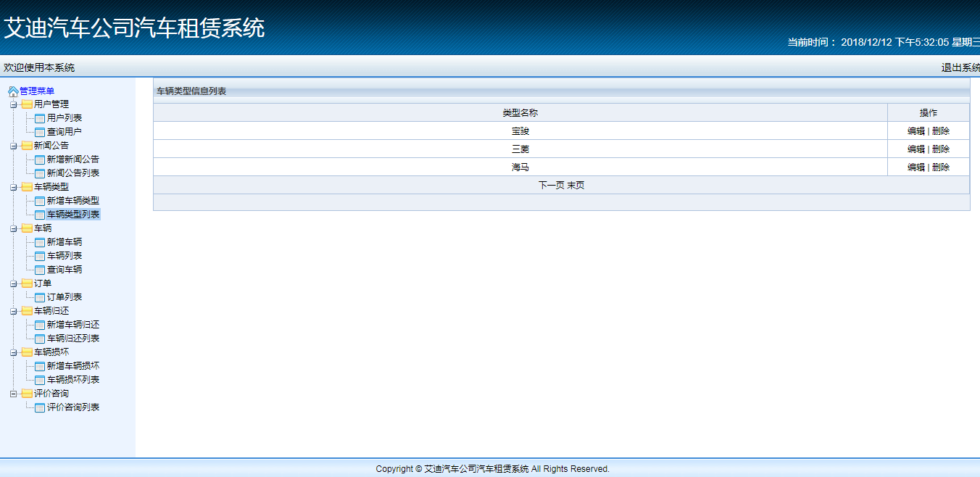Click the folder icon for 评价咨询
The width and height of the screenshot is (980, 477).
[x=27, y=394]
